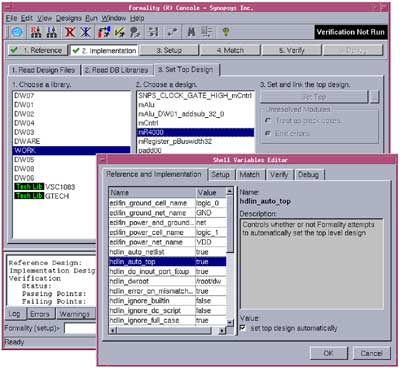Viewport: 400px width, 378px height.
Task: Go to the 1. Reference step
Action: click(x=37, y=50)
